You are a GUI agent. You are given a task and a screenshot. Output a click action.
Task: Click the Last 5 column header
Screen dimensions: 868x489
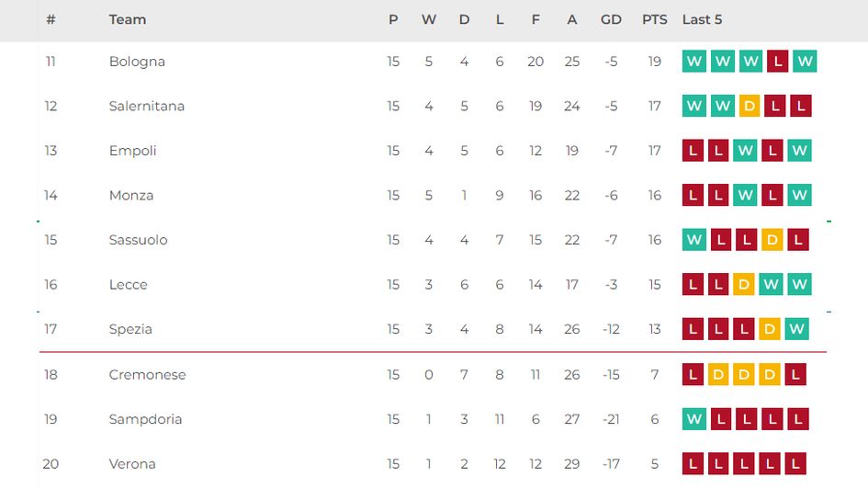702,19
